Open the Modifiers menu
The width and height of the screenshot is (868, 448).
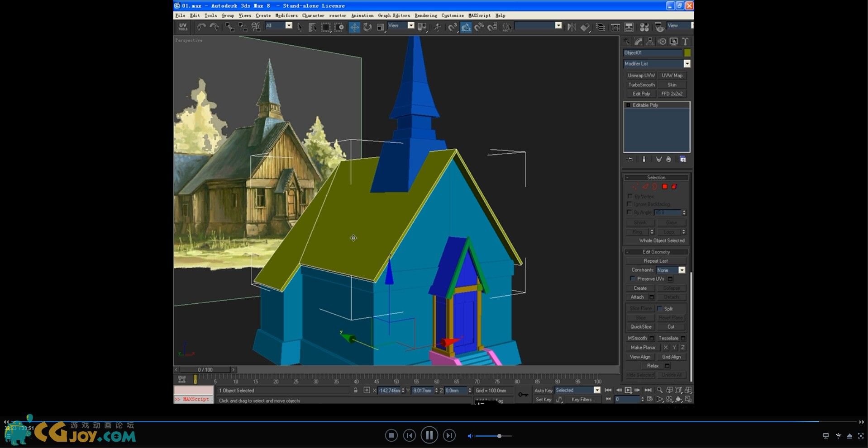pos(286,15)
